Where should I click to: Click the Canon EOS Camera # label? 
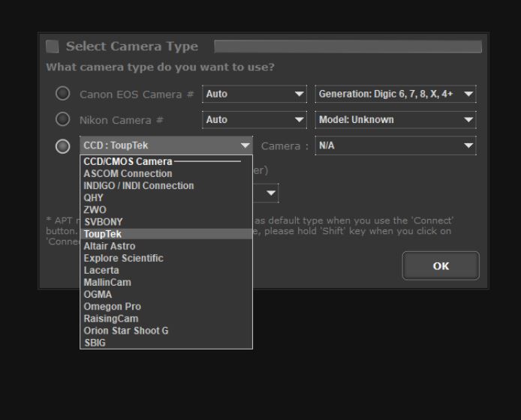[137, 94]
